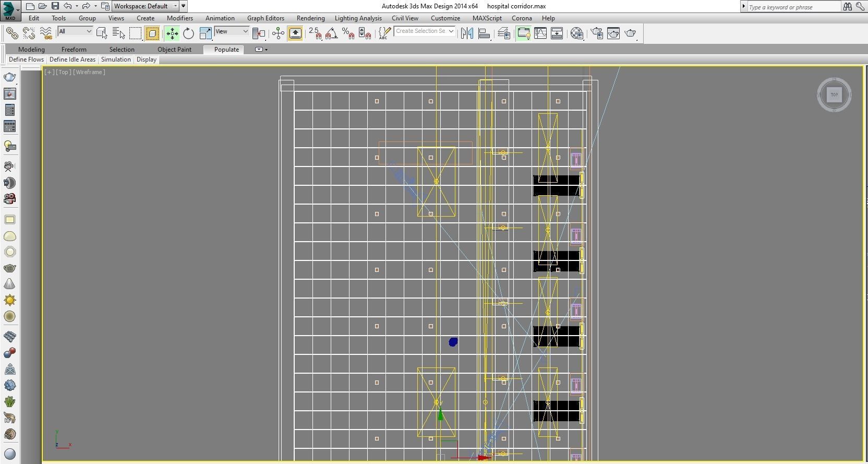Expand the undo history dropdown arrow
The image size is (868, 464).
coord(77,6)
